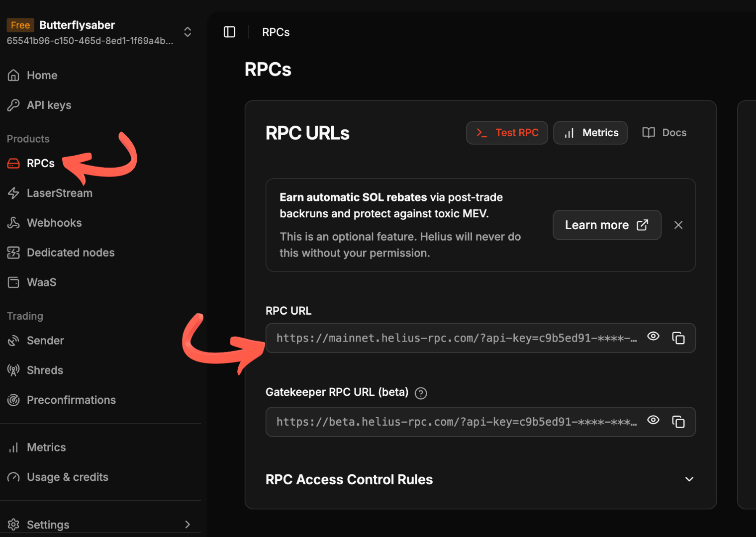Toggle the sidebar panel icon
The height and width of the screenshot is (537, 756).
pyautogui.click(x=229, y=32)
